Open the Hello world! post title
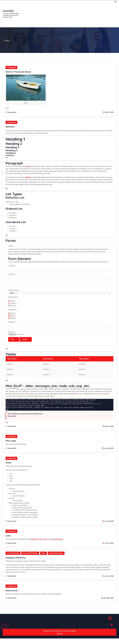 [12, 591]
